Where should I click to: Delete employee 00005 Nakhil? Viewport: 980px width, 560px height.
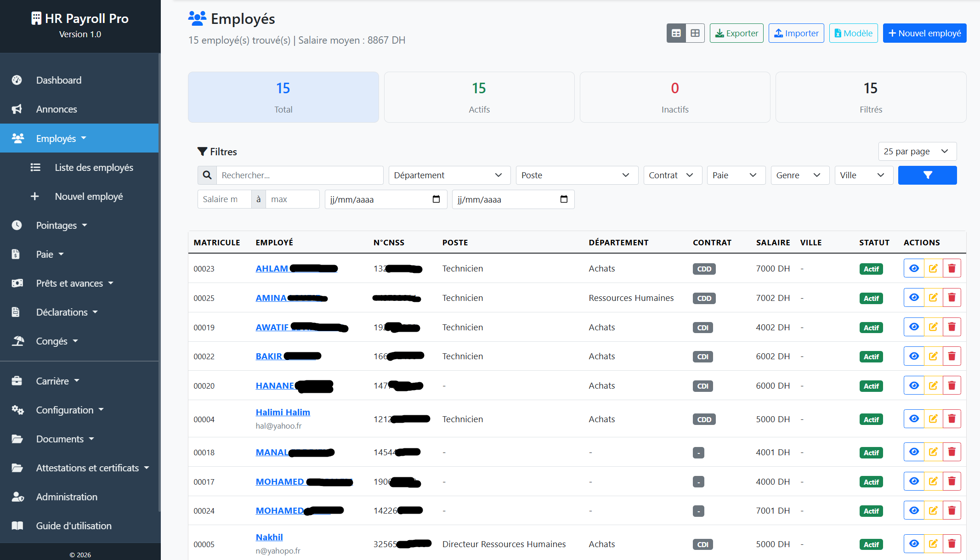pyautogui.click(x=952, y=544)
